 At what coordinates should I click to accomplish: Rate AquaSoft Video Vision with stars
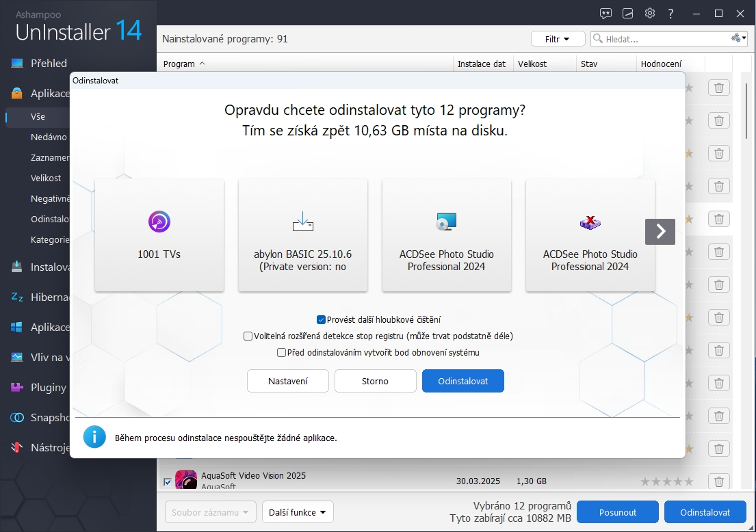pyautogui.click(x=667, y=481)
